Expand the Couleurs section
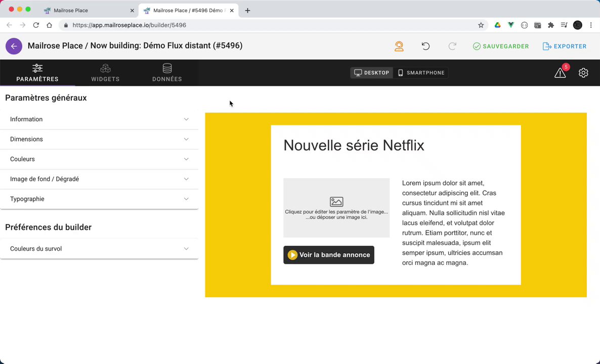Image resolution: width=600 pixels, height=364 pixels. tap(99, 159)
